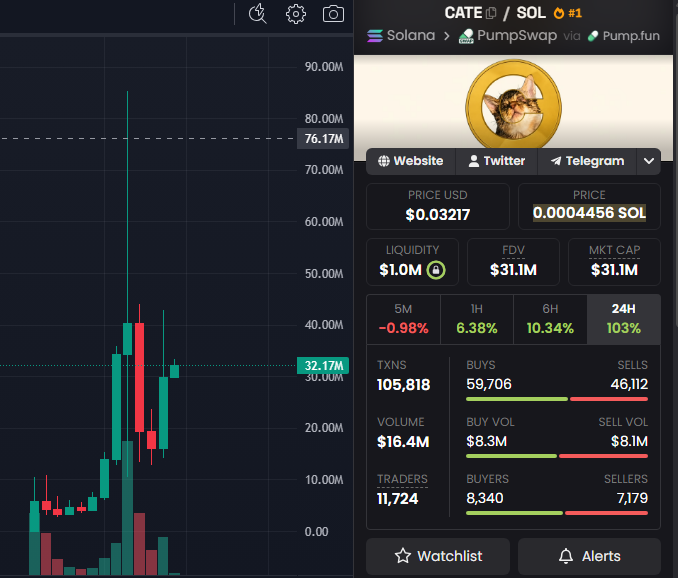Click the PumpSwap DEX logo icon

coord(466,36)
